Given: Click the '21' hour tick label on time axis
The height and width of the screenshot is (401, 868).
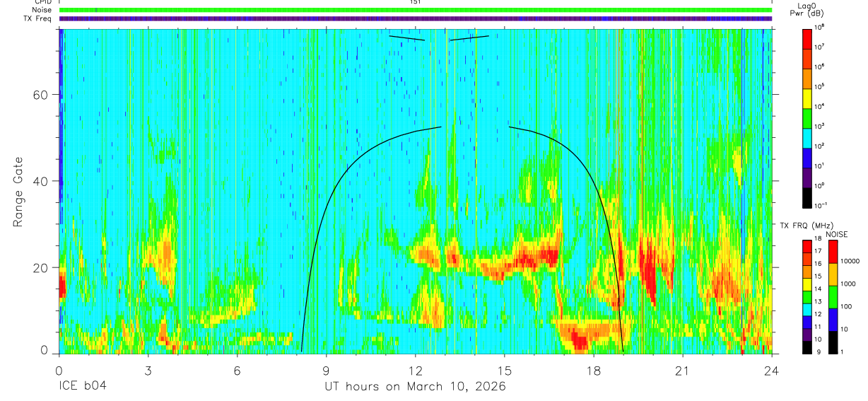Looking at the screenshot, I should (x=683, y=370).
